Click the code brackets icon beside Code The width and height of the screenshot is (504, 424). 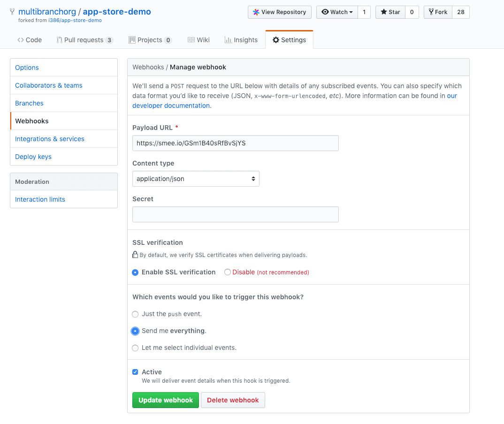pos(21,40)
